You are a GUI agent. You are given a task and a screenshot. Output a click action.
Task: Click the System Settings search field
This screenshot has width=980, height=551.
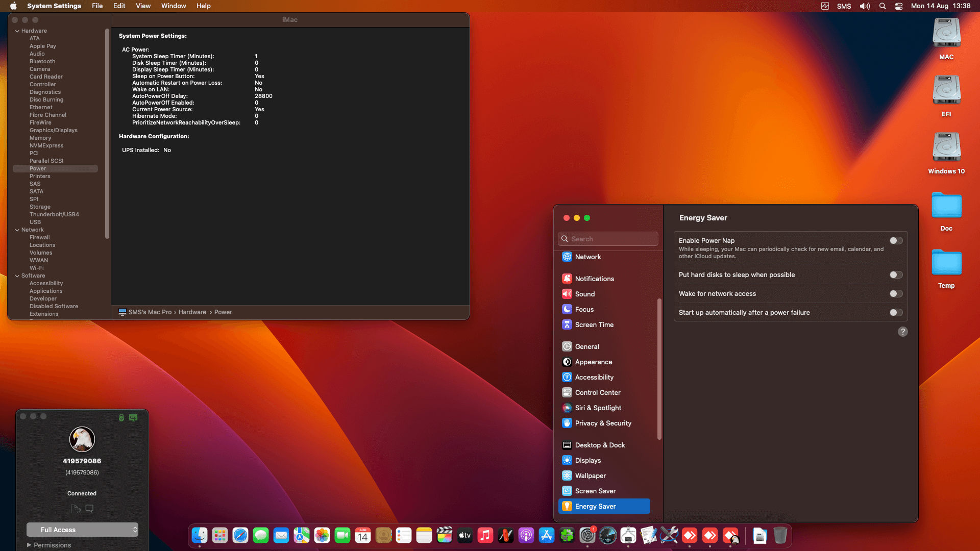point(608,239)
